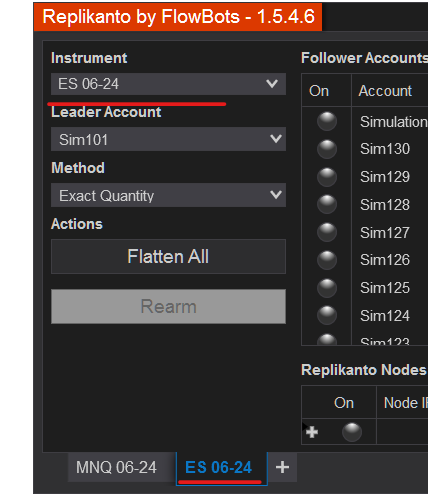Click the Flatten All button

pyautogui.click(x=168, y=256)
